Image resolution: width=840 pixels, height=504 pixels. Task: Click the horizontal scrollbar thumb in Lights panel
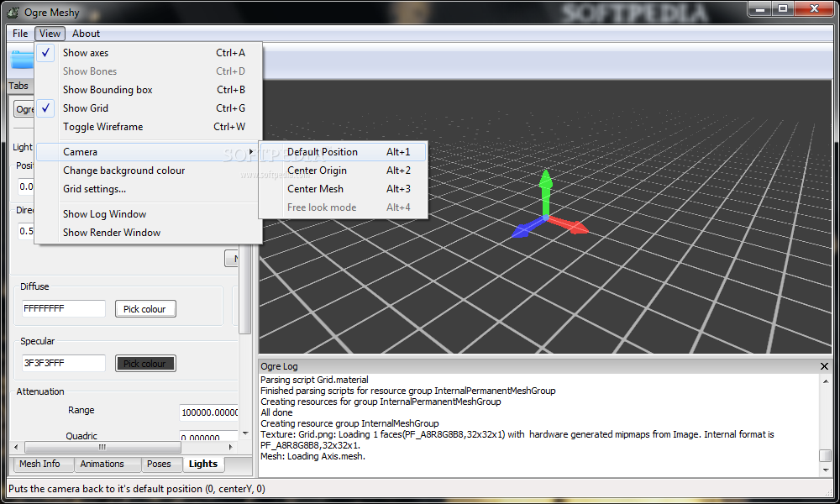(102, 447)
